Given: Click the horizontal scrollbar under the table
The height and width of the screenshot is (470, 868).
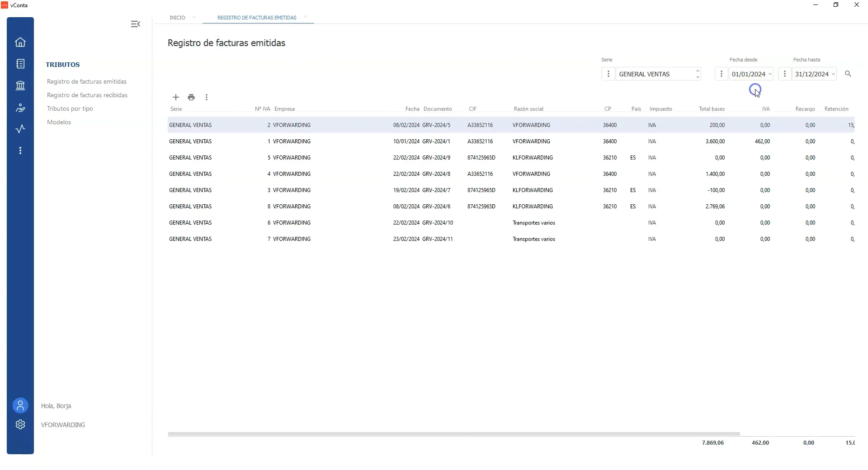Looking at the screenshot, I should (x=453, y=434).
